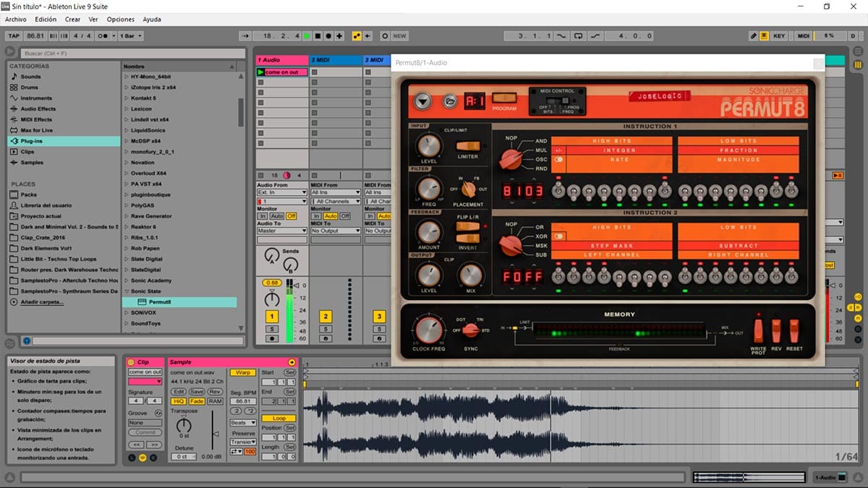Screen dimensions: 868x488
Task: Click the transport Stop button
Action: [318, 35]
